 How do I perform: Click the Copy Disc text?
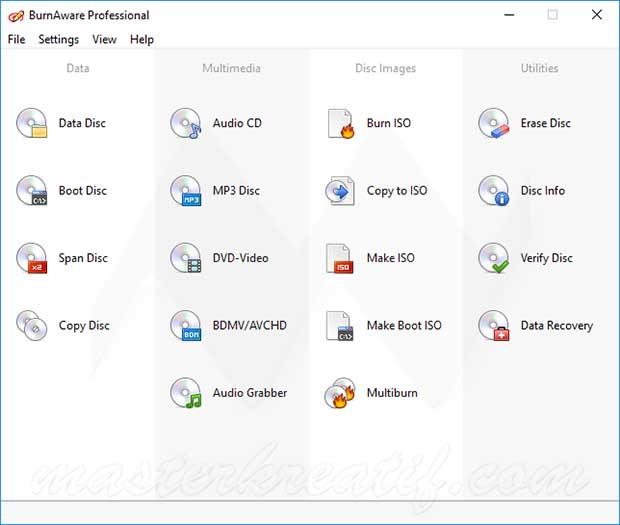84,326
